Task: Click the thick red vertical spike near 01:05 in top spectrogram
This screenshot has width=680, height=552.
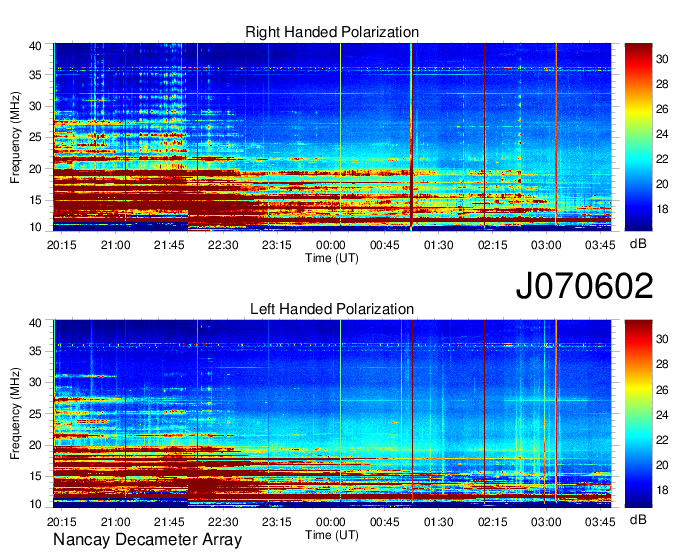Action: pos(412,137)
